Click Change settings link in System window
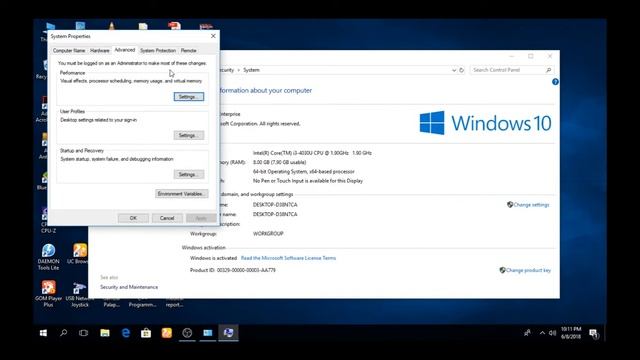This screenshot has height=360, width=640. click(531, 205)
